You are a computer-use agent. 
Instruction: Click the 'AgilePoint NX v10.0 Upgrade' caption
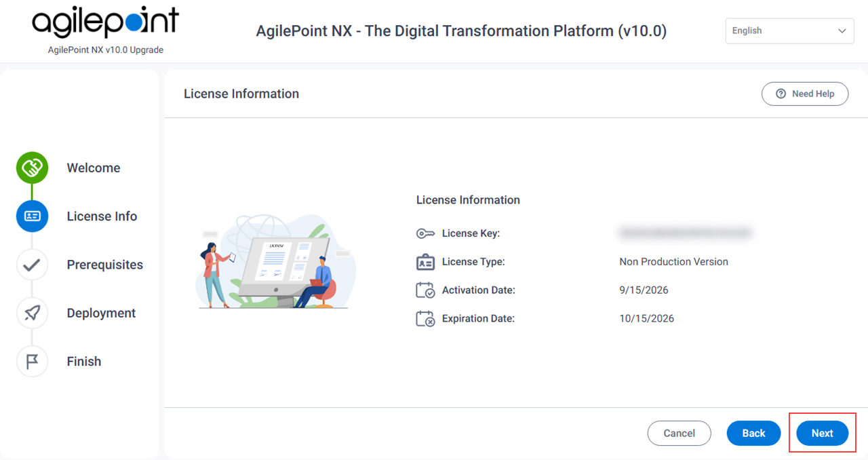(x=106, y=50)
